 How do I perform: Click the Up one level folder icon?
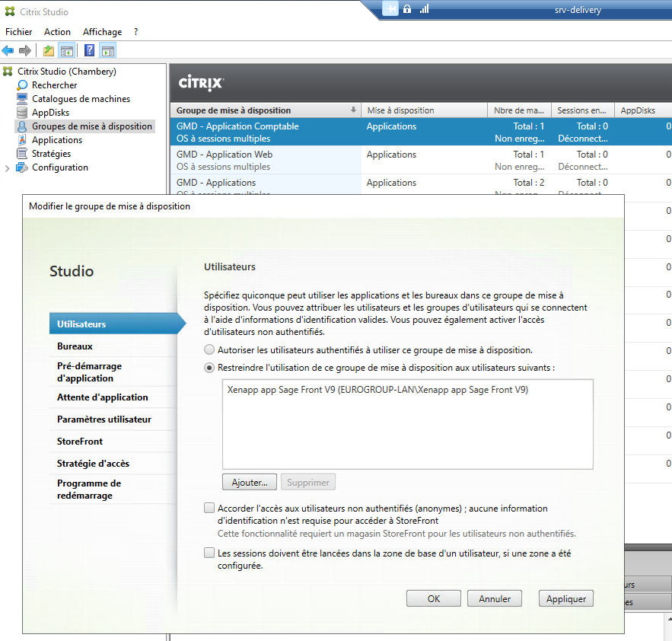coord(49,50)
